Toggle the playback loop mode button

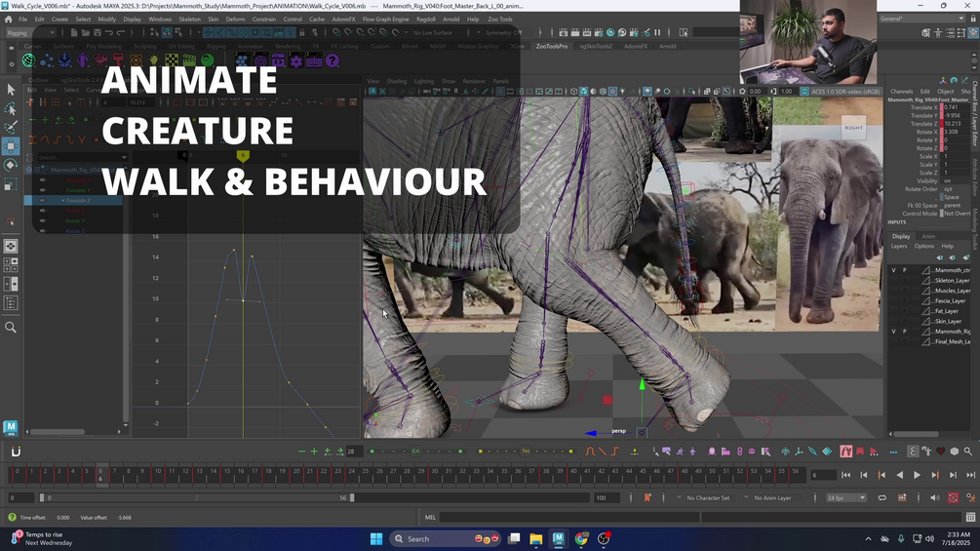[x=882, y=498]
